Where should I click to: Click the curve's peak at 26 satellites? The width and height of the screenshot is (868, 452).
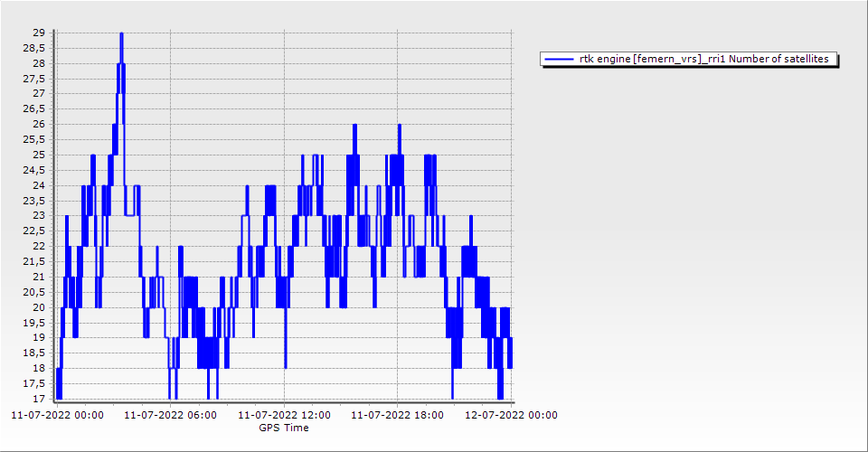pyautogui.click(x=354, y=125)
